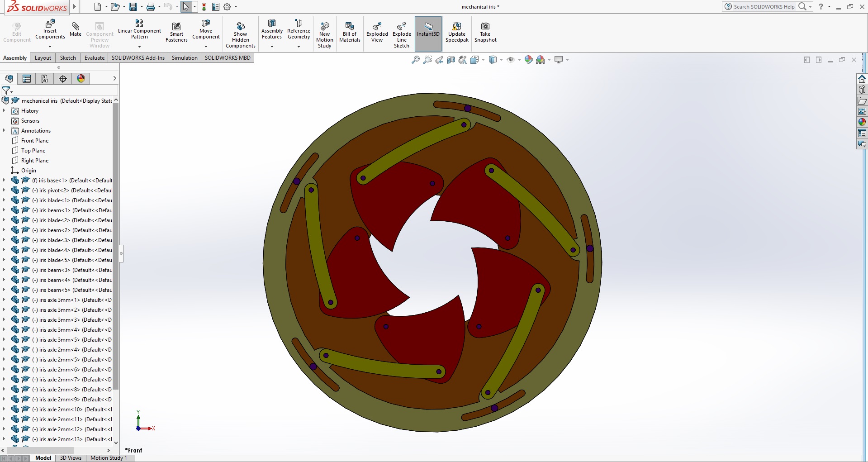
Task: Expand the iris base<1> tree node
Action: 4,180
